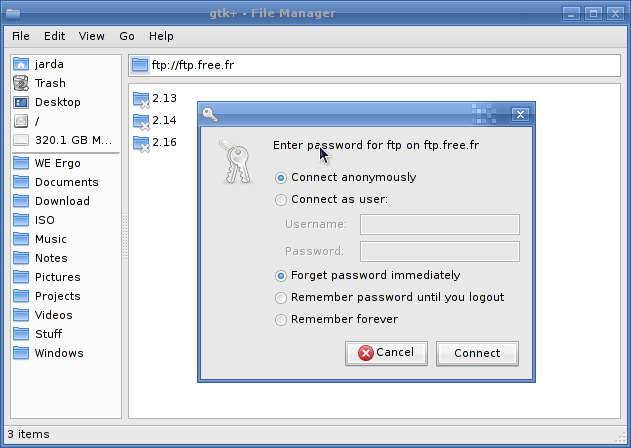Click the 2.13 folder icon
This screenshot has width=631, height=448.
[x=141, y=99]
